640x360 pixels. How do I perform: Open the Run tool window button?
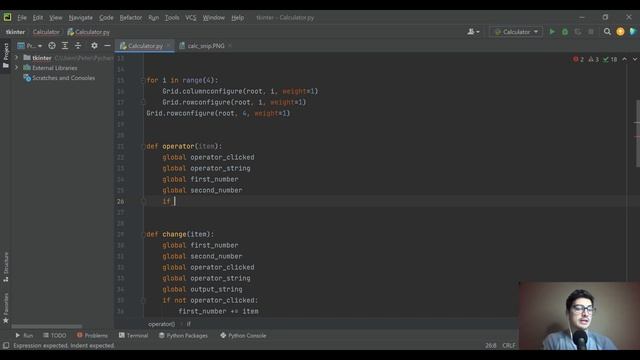24,336
